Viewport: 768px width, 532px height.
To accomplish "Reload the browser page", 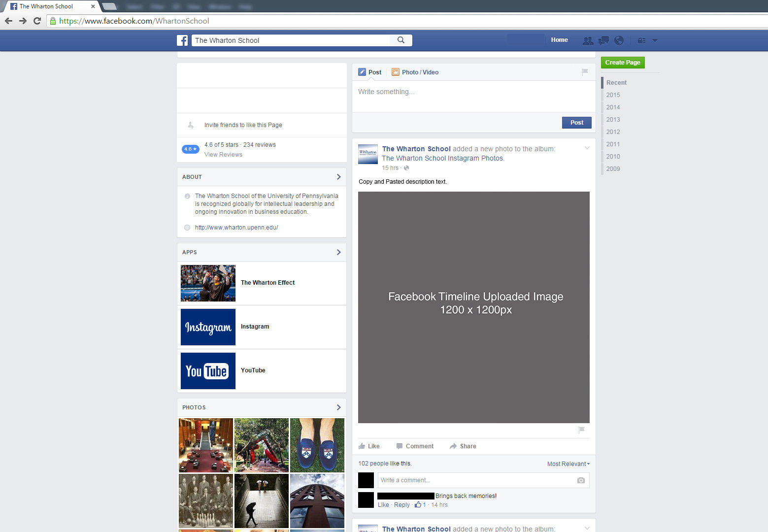I will click(37, 21).
